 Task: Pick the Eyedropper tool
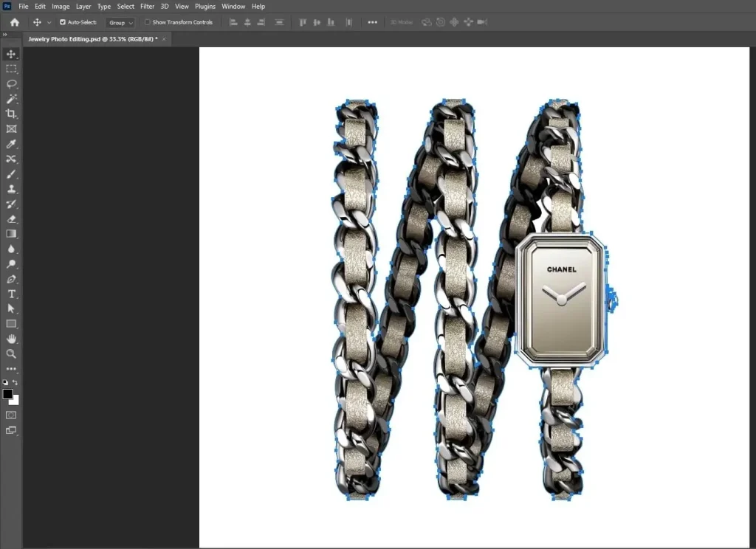11,144
